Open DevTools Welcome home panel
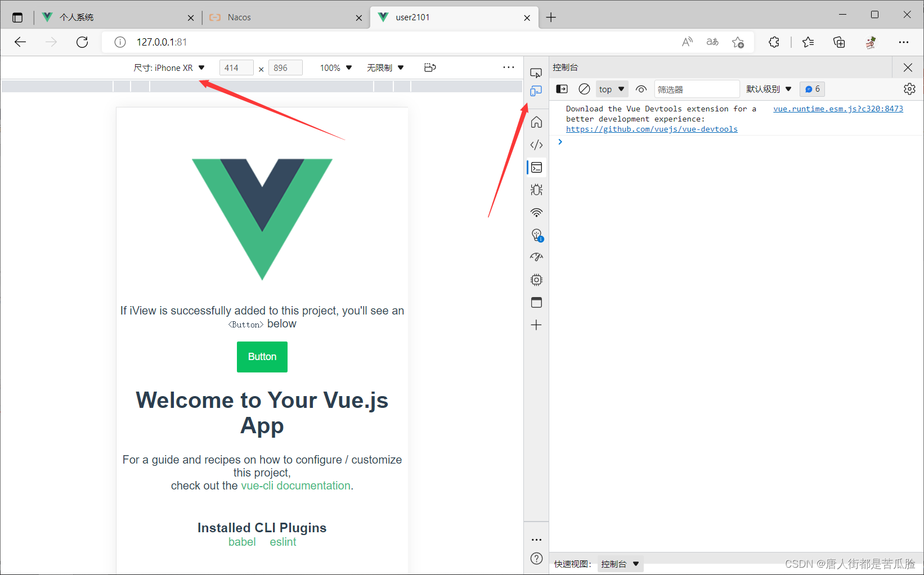924x575 pixels. tap(536, 122)
